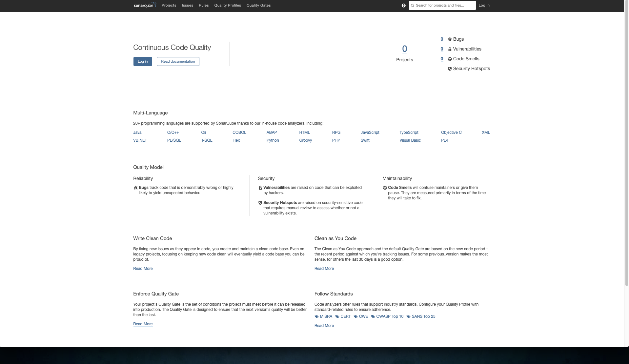629x364 pixels.
Task: Open the help question mark icon
Action: pyautogui.click(x=403, y=6)
